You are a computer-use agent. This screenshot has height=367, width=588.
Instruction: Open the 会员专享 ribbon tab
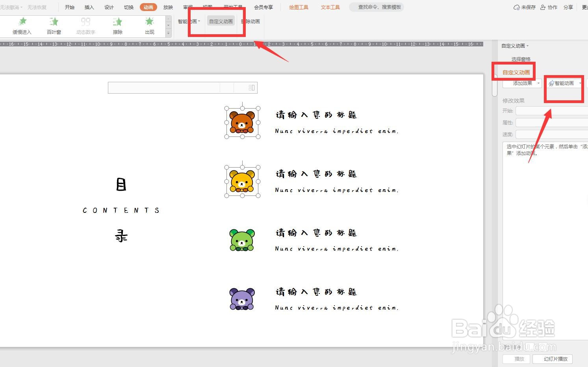click(263, 7)
